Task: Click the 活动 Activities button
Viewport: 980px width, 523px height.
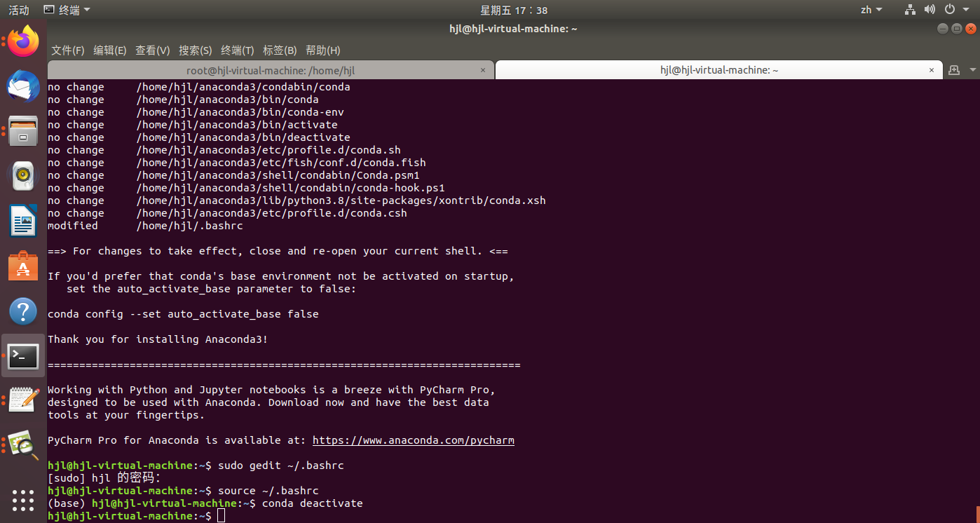Action: (x=18, y=10)
